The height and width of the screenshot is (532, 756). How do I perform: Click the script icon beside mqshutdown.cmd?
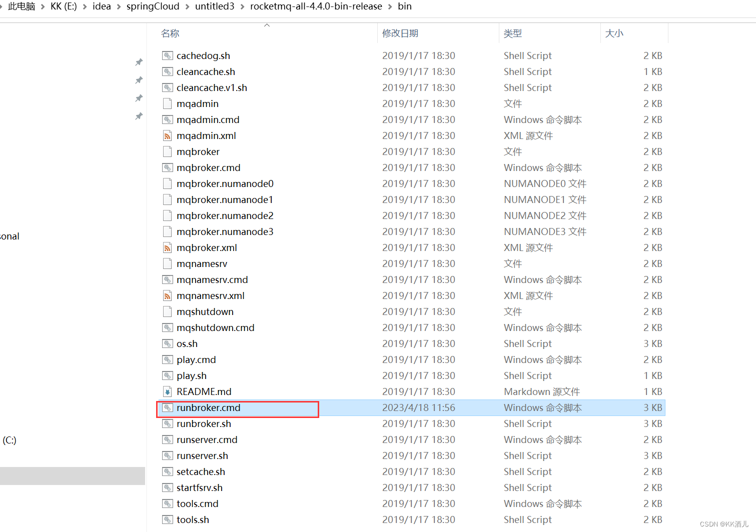coord(167,327)
